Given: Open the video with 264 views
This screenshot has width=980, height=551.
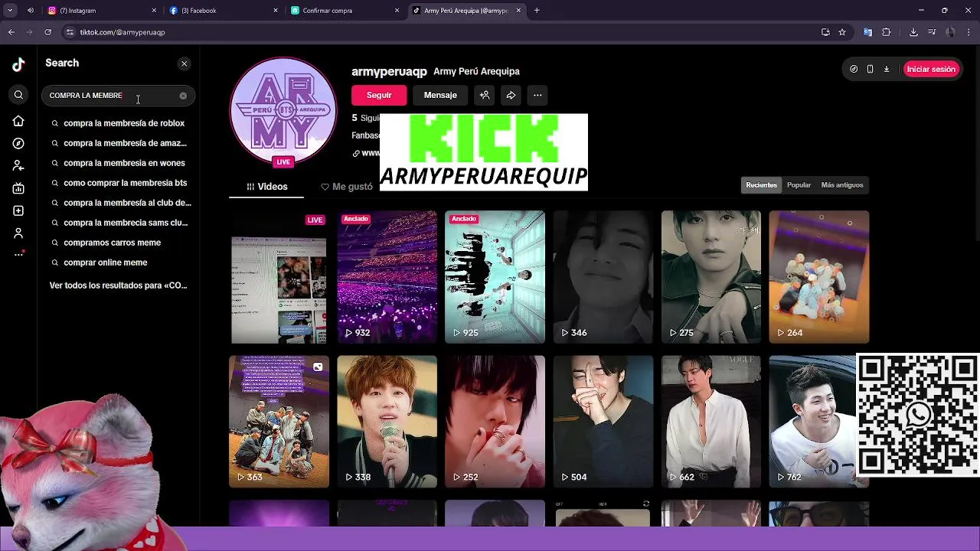Looking at the screenshot, I should [x=818, y=277].
